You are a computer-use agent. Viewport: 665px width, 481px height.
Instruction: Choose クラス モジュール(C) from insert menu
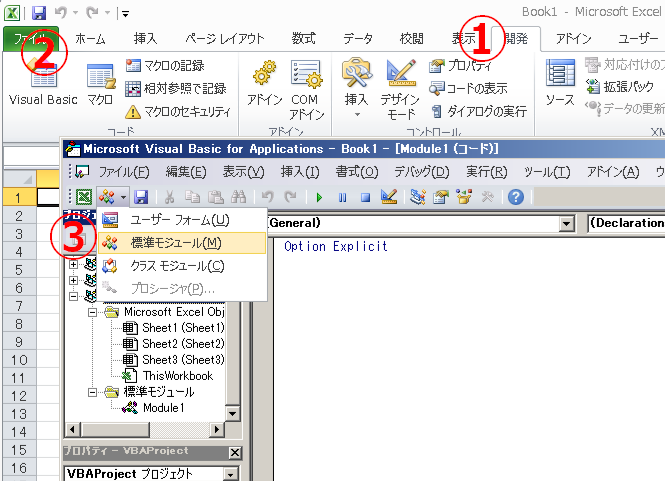[x=182, y=266]
